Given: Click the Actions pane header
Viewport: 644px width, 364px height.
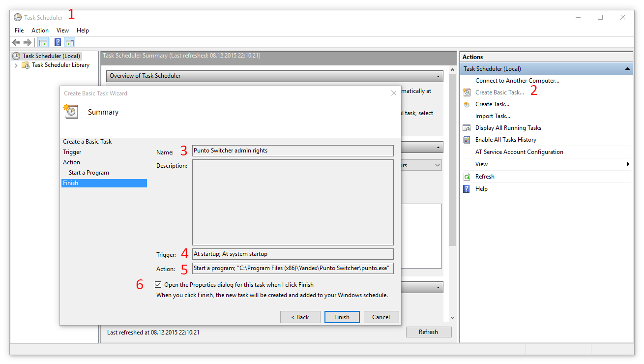Looking at the screenshot, I should click(x=547, y=57).
